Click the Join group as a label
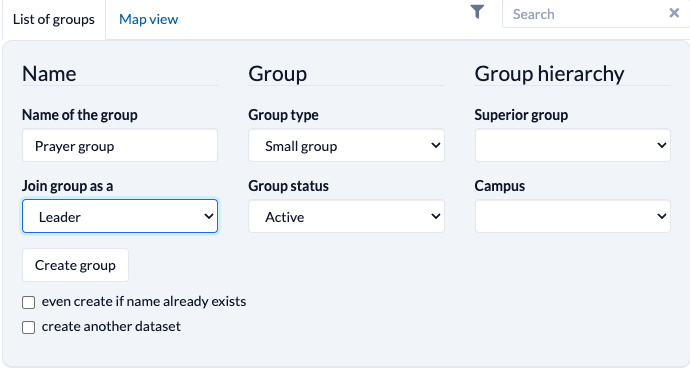The width and height of the screenshot is (690, 368). pos(67,186)
